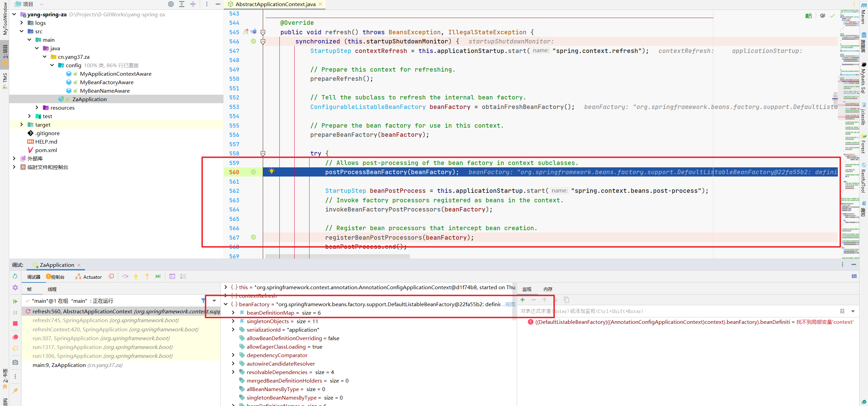Viewport: 868px width, 406px height.
Task: Click the 视图 link beside beanFactory
Action: [510, 304]
